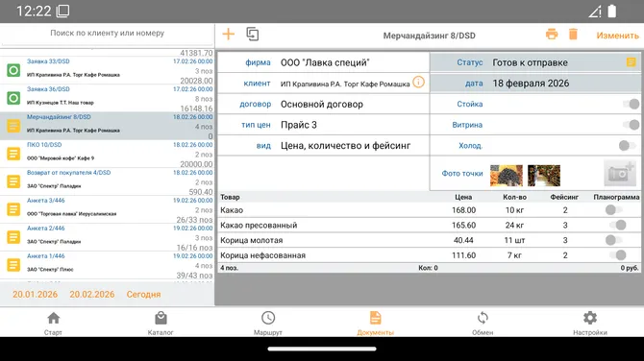Open document Анкета 3/446
644x361 pixels.
(x=107, y=209)
